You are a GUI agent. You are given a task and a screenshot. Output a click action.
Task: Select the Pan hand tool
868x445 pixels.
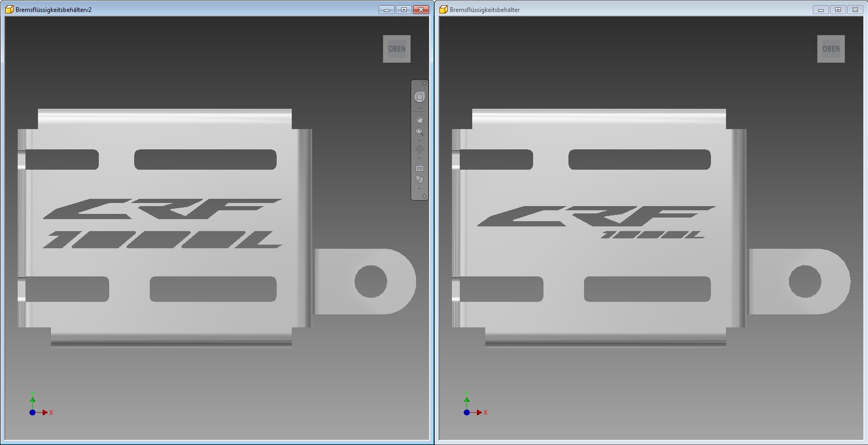click(420, 119)
